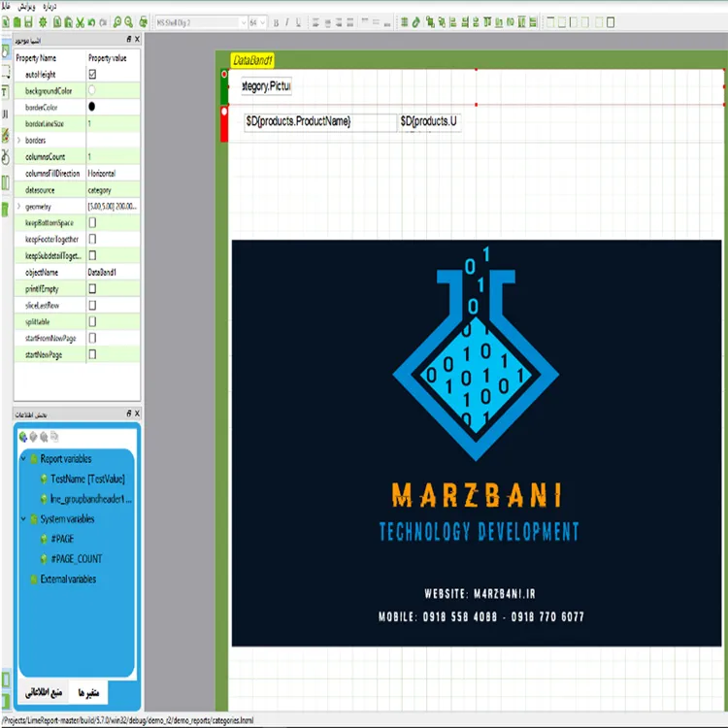
Task: Select the #PAGE_COUNT system variable
Action: click(x=76, y=559)
